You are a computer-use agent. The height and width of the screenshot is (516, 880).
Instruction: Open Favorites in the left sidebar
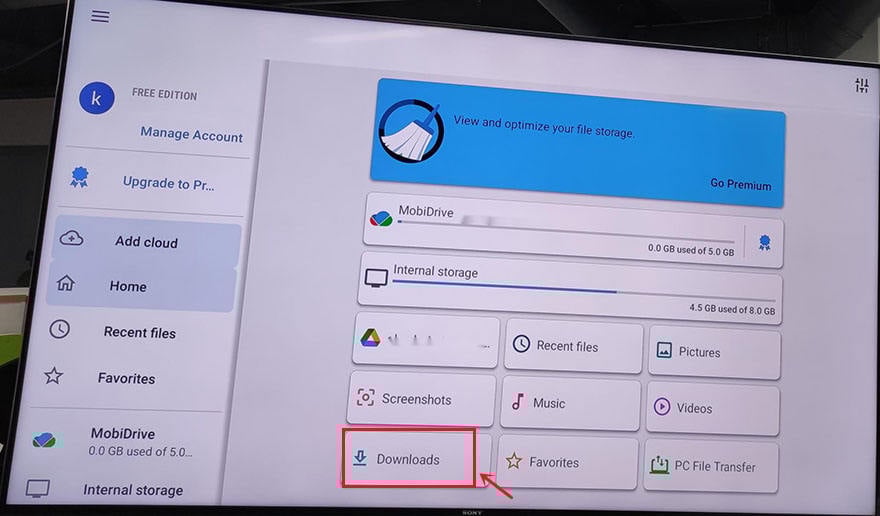(126, 379)
